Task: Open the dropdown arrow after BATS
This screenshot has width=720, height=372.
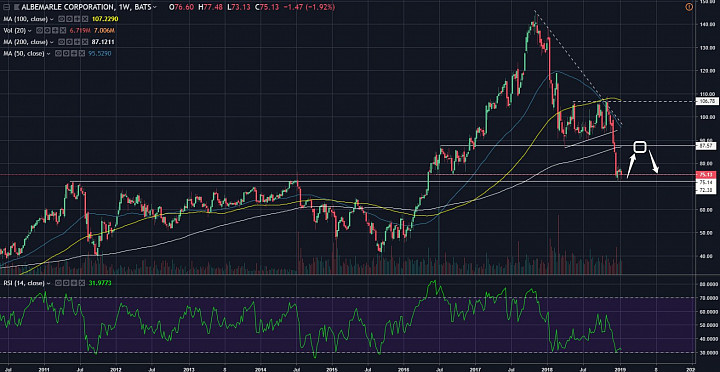Action: 155,7
